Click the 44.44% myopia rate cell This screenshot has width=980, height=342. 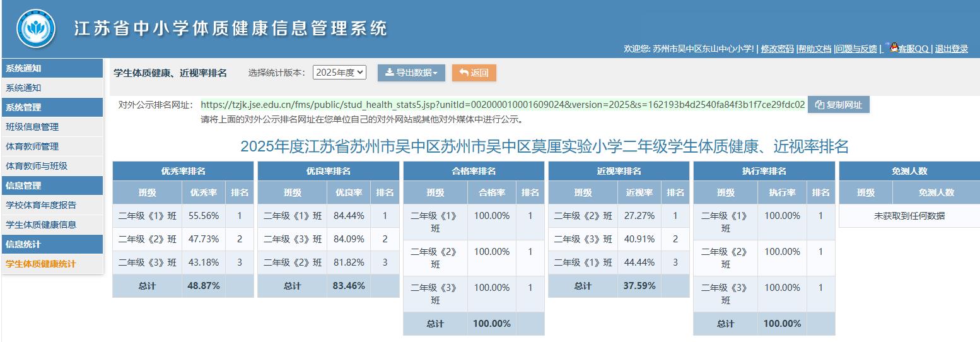(639, 262)
